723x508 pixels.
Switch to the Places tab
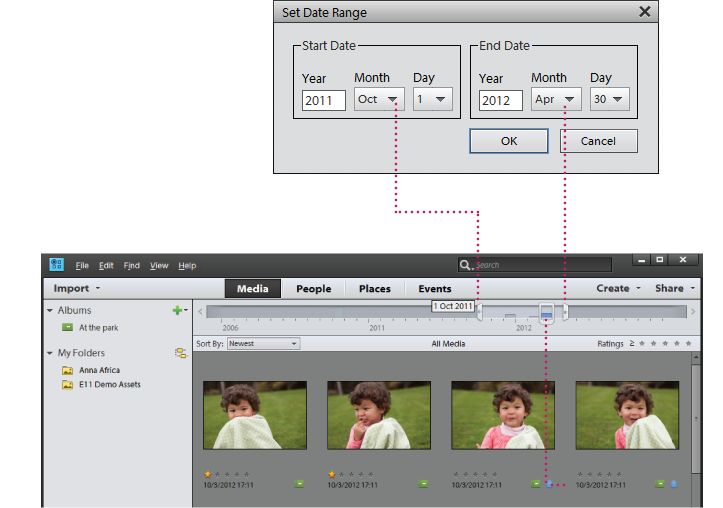pos(374,289)
